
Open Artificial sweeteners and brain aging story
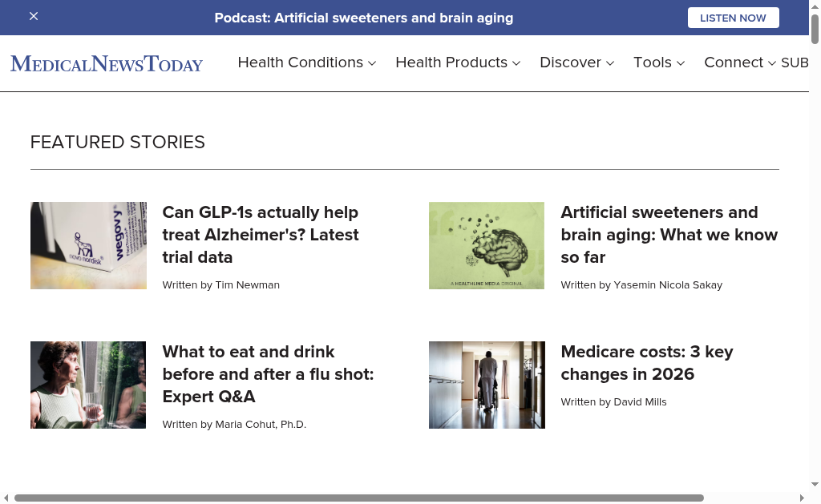pos(669,235)
